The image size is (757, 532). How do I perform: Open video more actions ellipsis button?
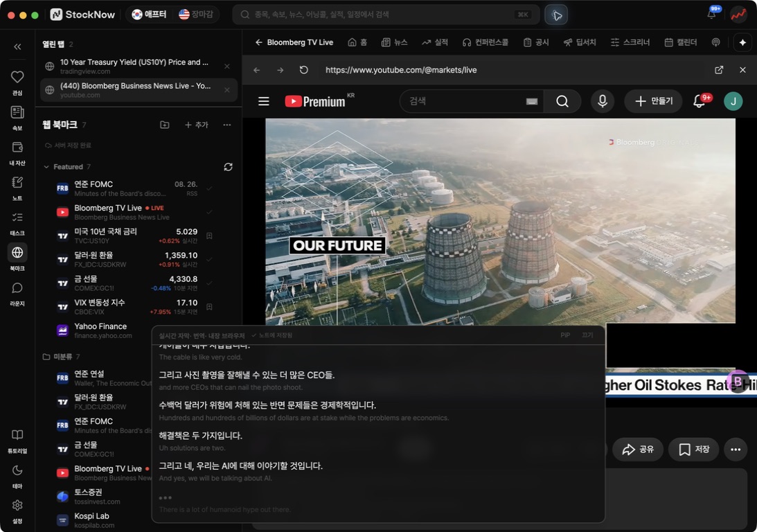point(736,450)
